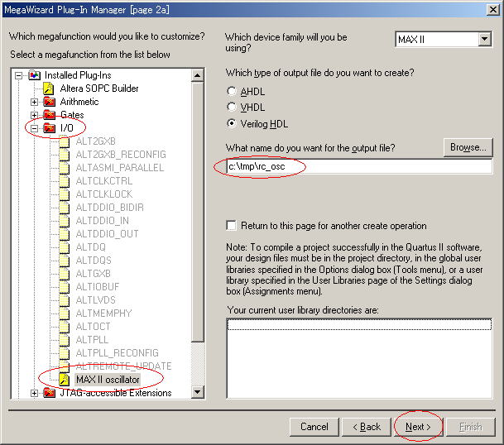This screenshot has height=445, width=504.
Task: Collapse the Installed Plug-Ins tree root
Action: click(x=19, y=76)
